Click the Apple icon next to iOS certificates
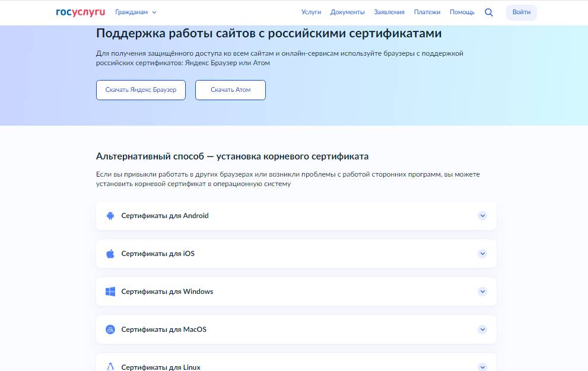588x371 pixels. point(109,254)
